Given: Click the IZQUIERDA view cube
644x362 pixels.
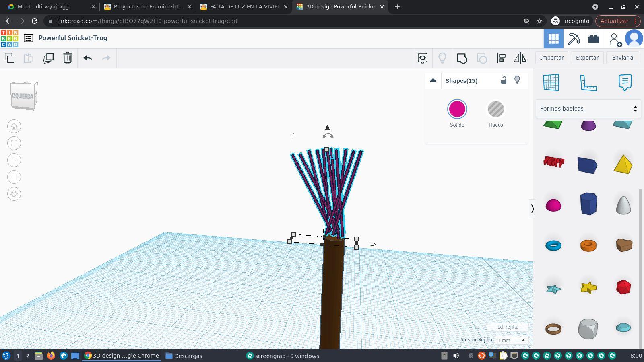Looking at the screenshot, I should 24,96.
